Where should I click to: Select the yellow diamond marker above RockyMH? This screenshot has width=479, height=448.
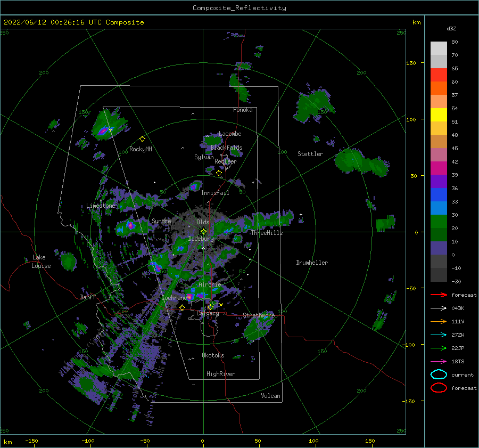tap(142, 139)
